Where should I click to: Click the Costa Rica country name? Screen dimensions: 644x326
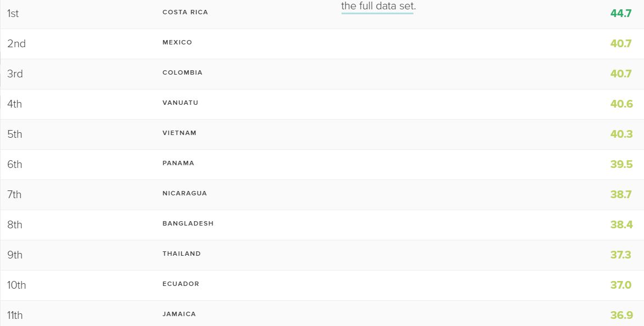[185, 12]
